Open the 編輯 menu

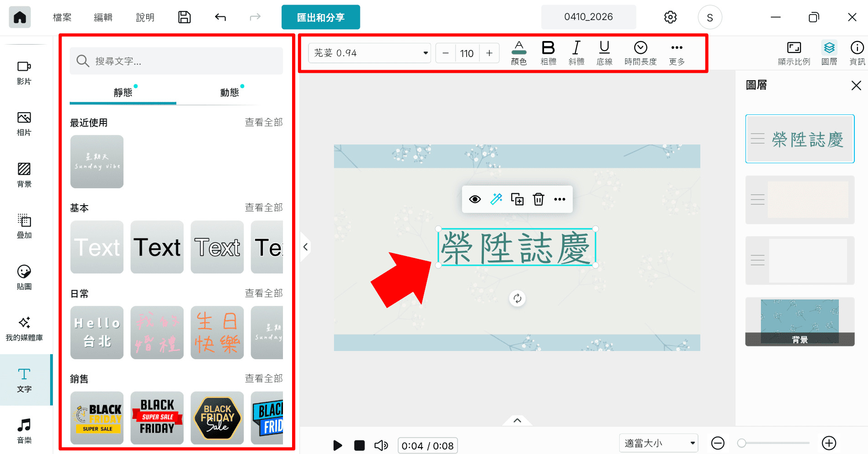click(x=103, y=17)
